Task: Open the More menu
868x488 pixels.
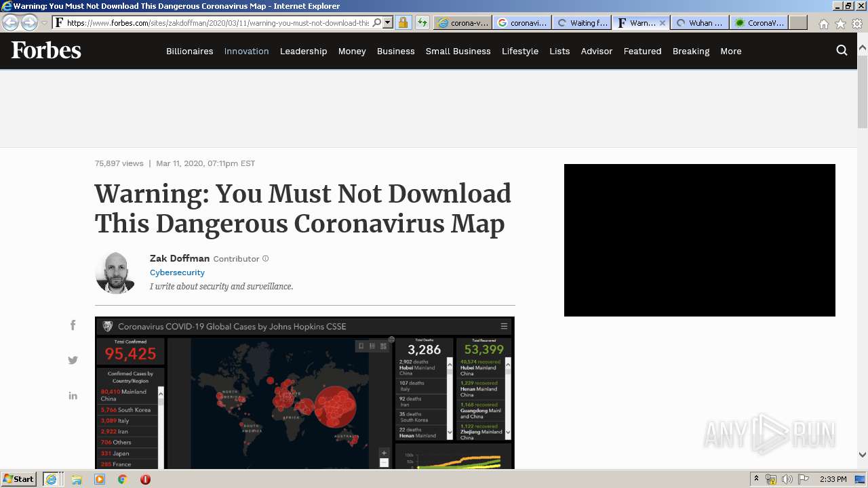Action: [730, 51]
